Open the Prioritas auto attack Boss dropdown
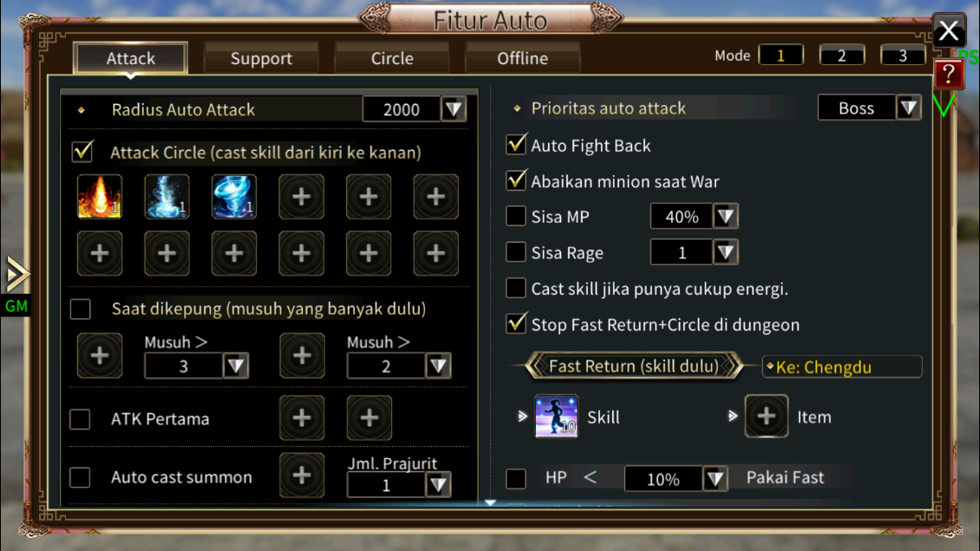 (x=908, y=107)
